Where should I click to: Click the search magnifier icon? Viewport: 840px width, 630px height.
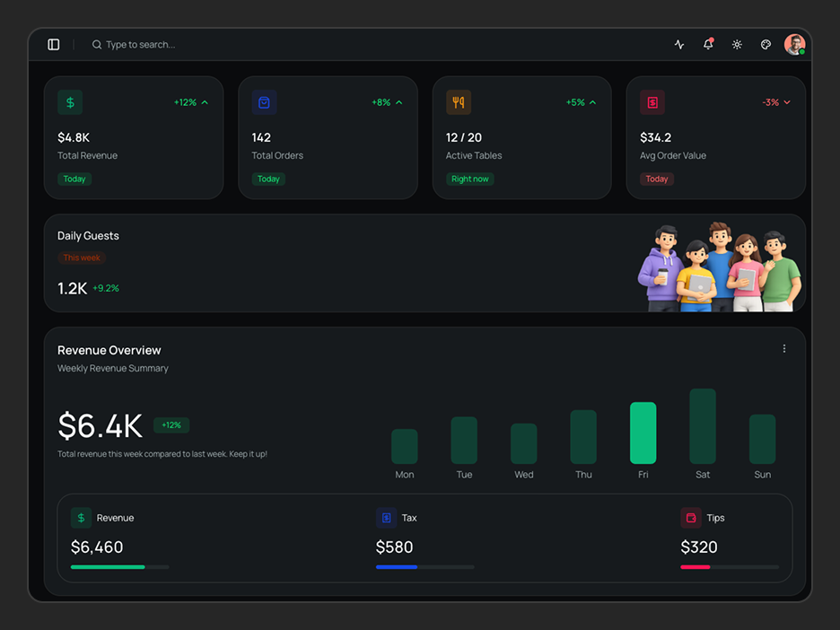click(96, 45)
